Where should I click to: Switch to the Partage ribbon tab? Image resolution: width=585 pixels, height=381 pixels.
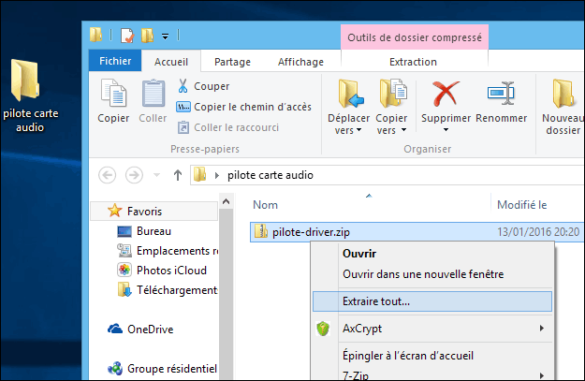tap(232, 62)
